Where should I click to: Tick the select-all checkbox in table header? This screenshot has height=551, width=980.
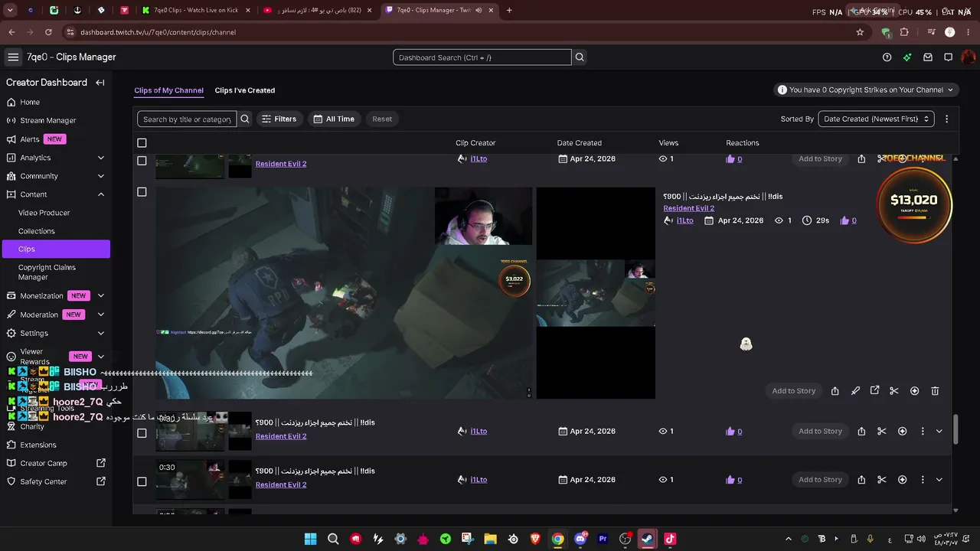click(x=142, y=143)
